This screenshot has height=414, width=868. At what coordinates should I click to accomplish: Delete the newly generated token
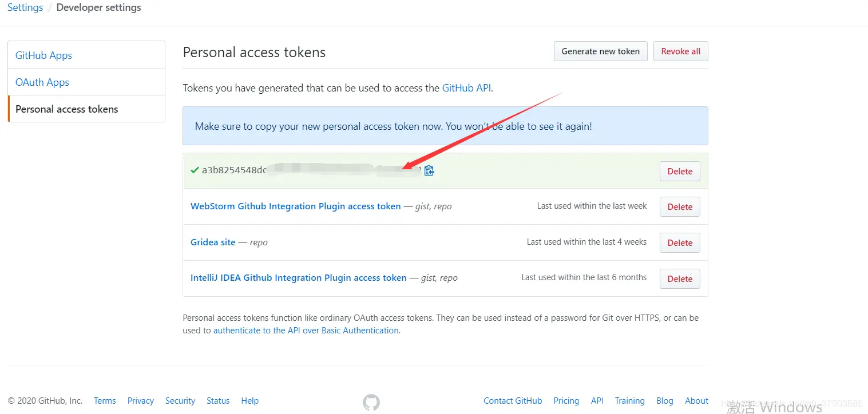click(680, 171)
